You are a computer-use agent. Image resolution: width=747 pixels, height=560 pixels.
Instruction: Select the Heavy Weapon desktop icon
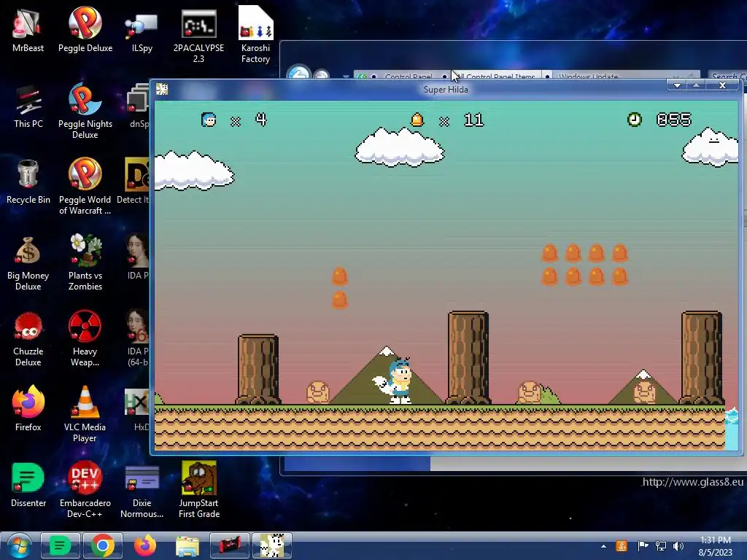[x=85, y=338]
